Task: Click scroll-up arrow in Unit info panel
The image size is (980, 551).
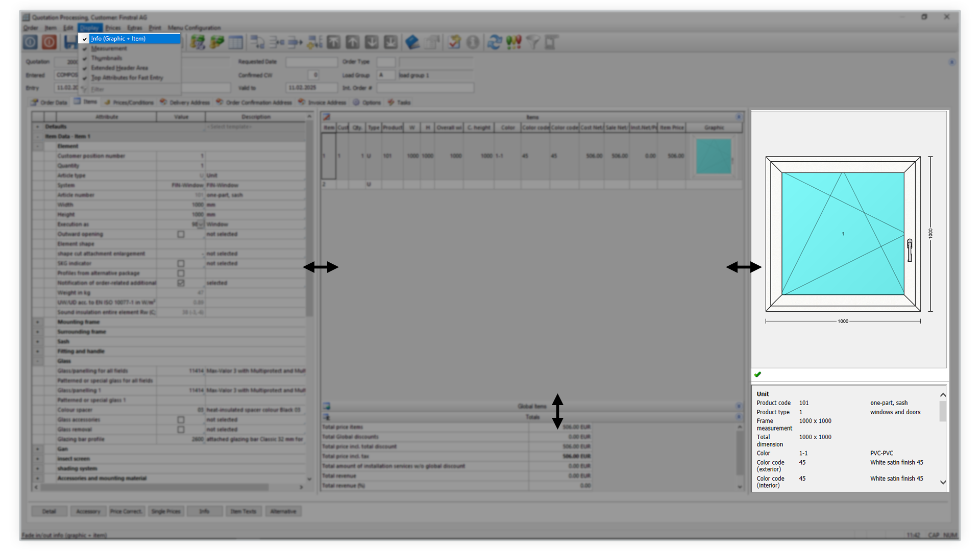Action: tap(943, 395)
